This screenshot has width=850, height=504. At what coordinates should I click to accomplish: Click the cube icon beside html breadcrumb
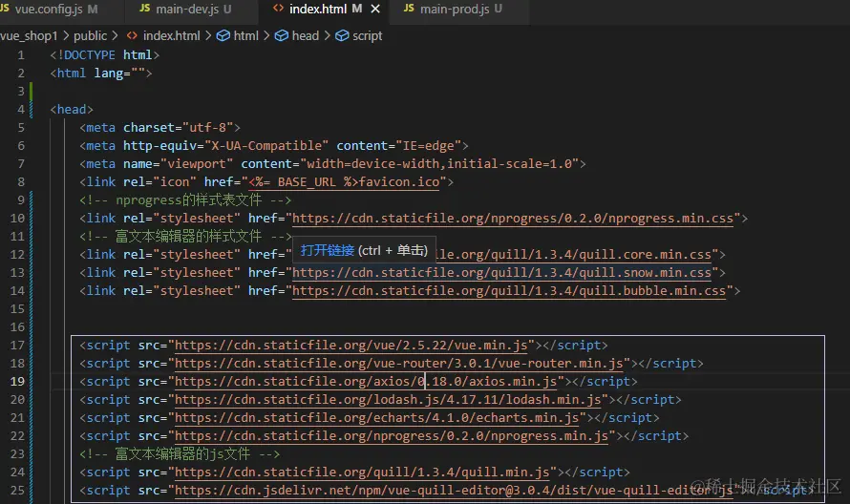223,35
